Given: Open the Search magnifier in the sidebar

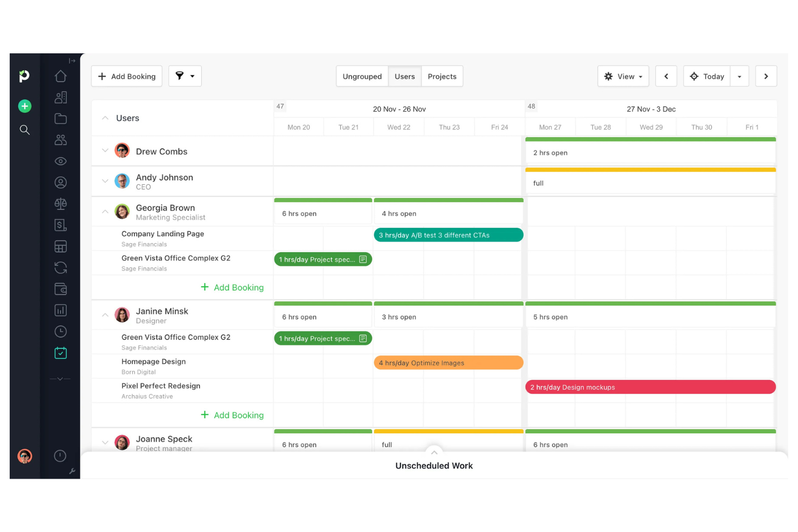Looking at the screenshot, I should click(x=24, y=129).
